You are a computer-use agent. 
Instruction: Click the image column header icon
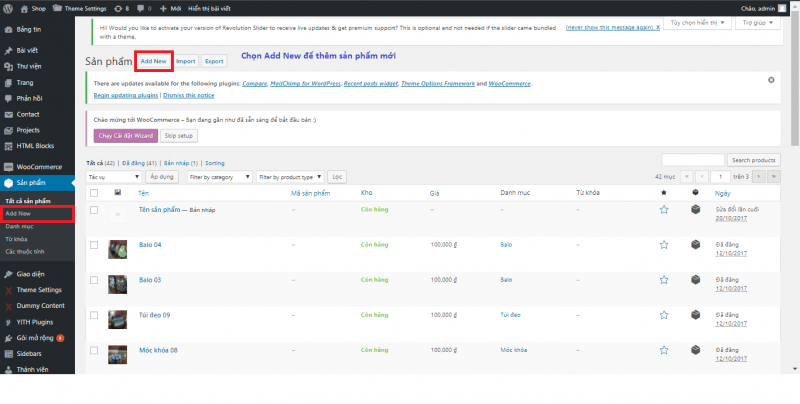[118, 191]
